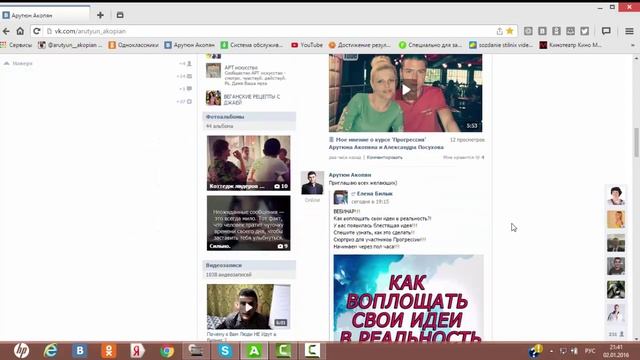Open the browser main menu hamburger icon
640x360 pixels.
(629, 31)
